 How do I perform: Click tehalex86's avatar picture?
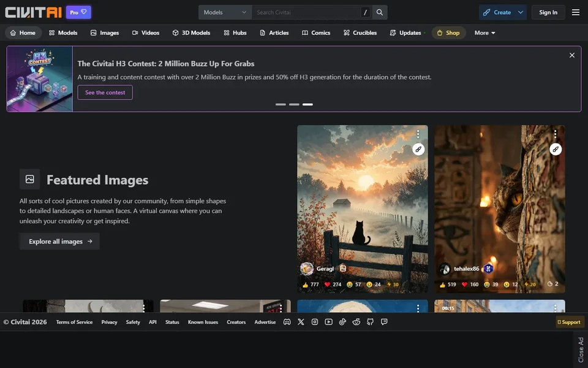(x=445, y=269)
